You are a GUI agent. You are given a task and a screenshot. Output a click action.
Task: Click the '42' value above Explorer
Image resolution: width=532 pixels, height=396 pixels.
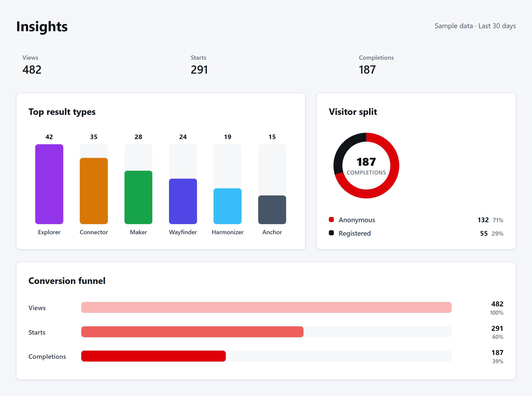(49, 137)
